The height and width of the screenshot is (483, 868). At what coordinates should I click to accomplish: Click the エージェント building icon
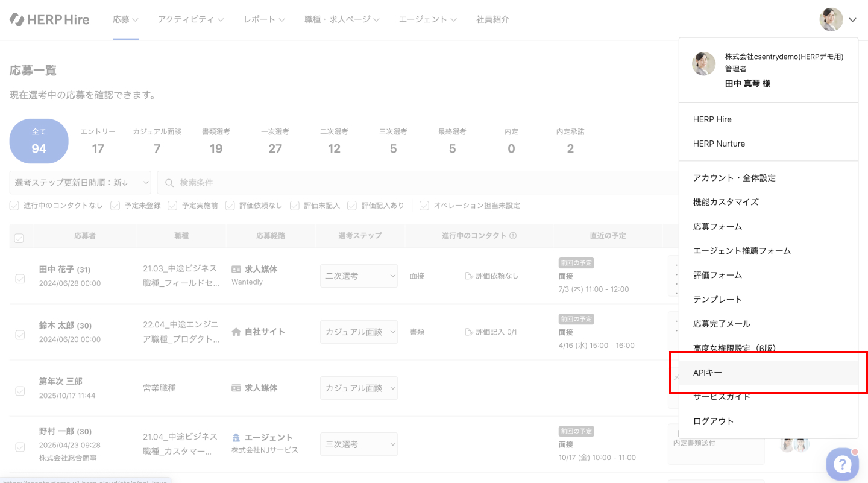tap(236, 437)
